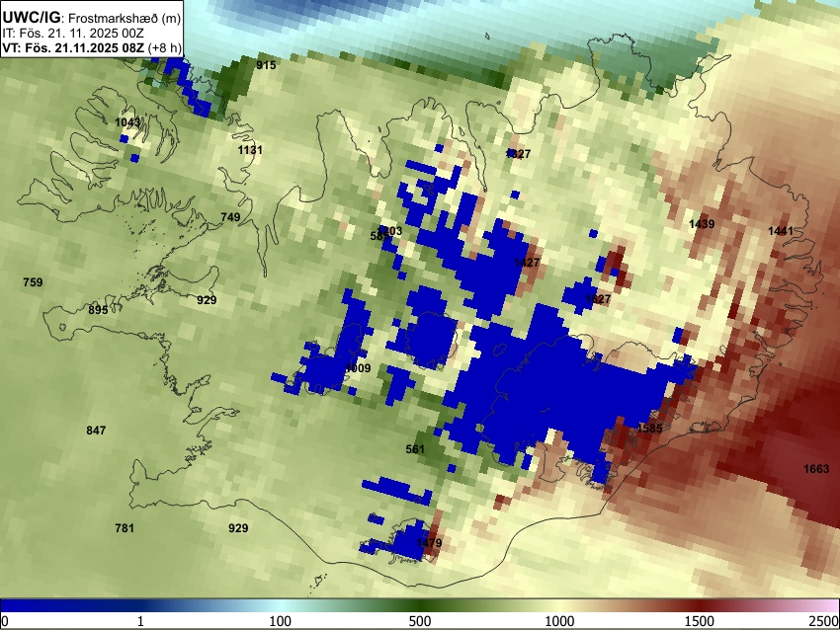Image resolution: width=840 pixels, height=630 pixels.
Task: Select the 'VT: Fös. 21.11.2025 08Z (+8 h)' line
Action: point(92,47)
